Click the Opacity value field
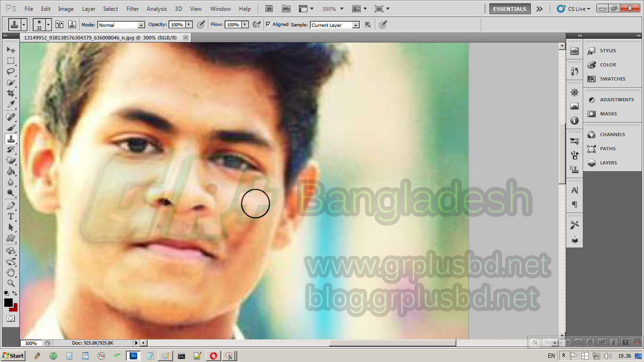644x362 pixels. pos(177,25)
